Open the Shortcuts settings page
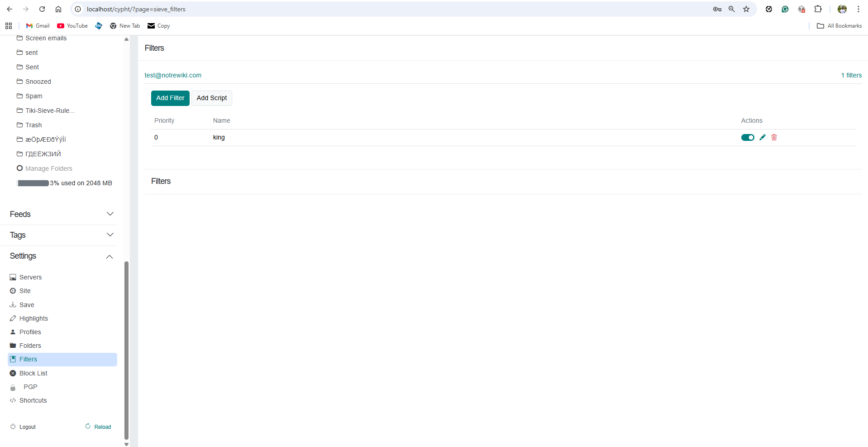This screenshot has width=868, height=447. click(33, 400)
